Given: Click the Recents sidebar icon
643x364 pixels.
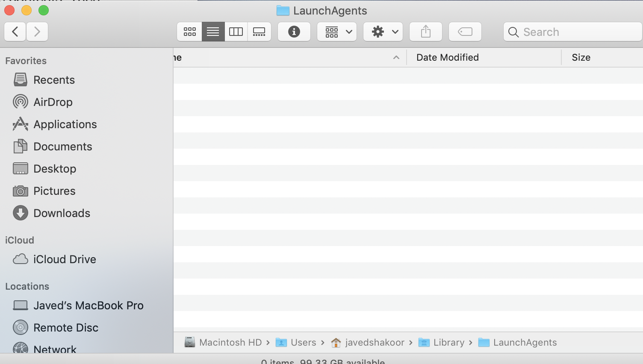Looking at the screenshot, I should click(x=21, y=79).
